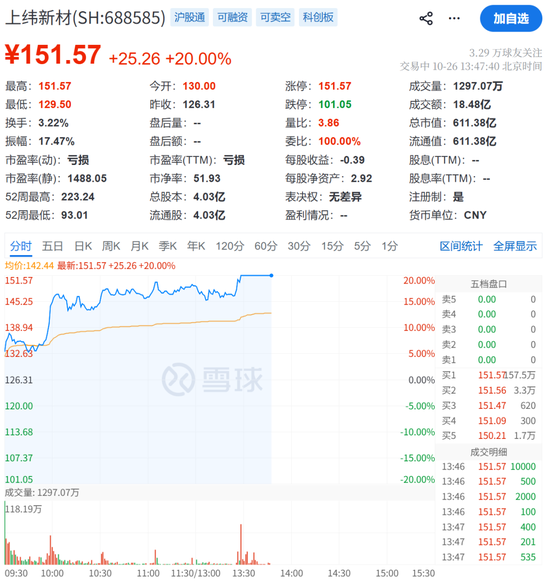Switch to the 30分 chart tab
This screenshot has height=581, width=550.
tap(299, 246)
